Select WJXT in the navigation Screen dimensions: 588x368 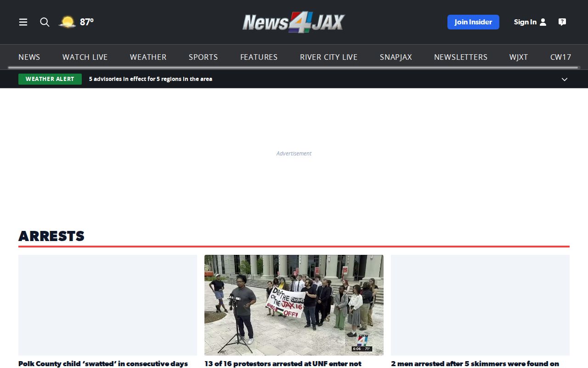(x=519, y=57)
